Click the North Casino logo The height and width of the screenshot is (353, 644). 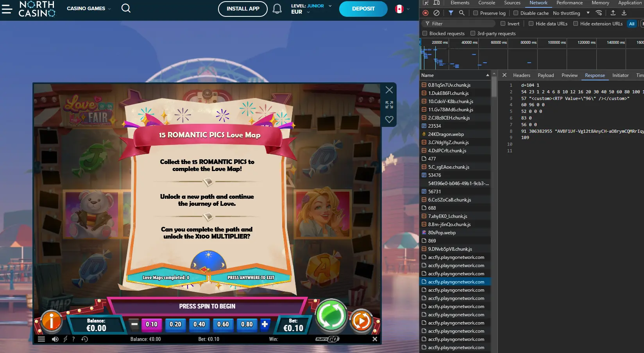click(37, 9)
